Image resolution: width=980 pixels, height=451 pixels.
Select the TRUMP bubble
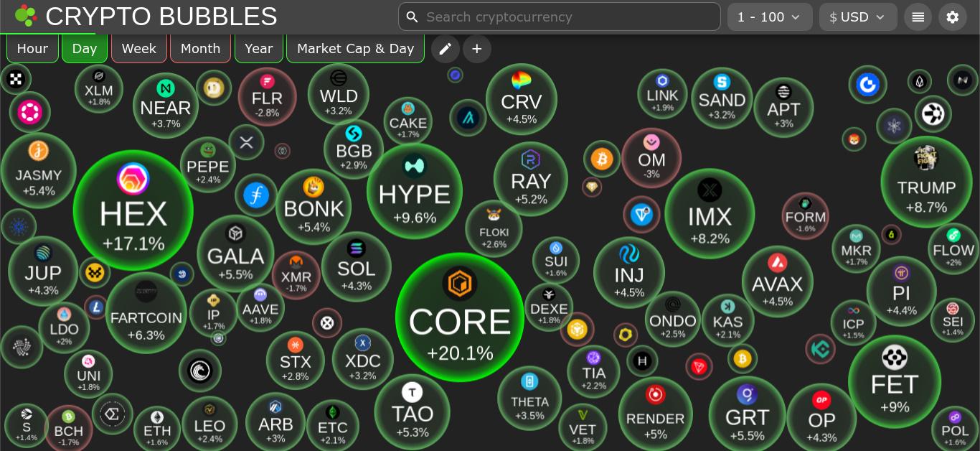click(926, 182)
